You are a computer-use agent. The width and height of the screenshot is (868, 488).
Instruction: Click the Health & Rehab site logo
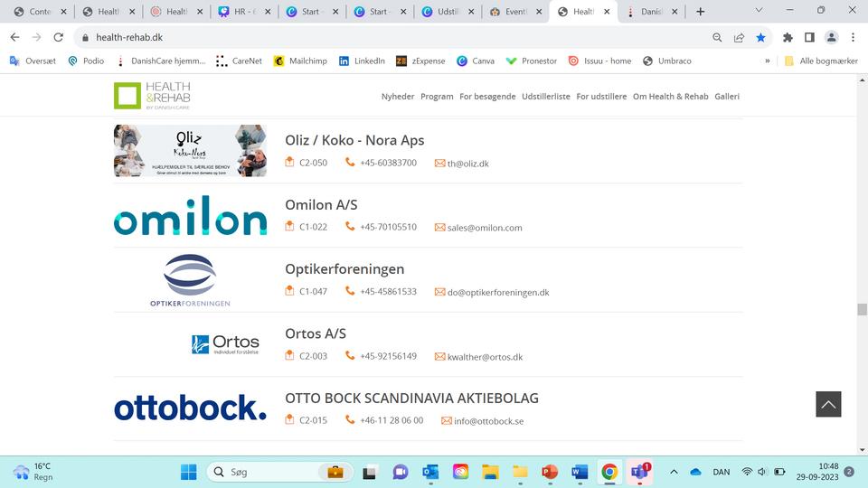pos(152,95)
